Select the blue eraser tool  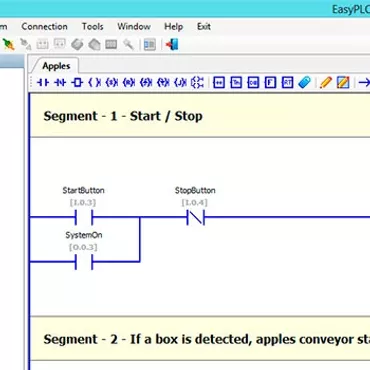click(304, 82)
